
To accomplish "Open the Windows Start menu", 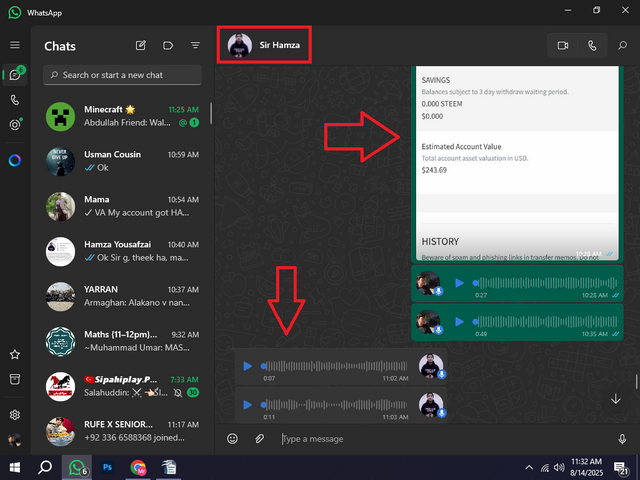I will [15, 467].
